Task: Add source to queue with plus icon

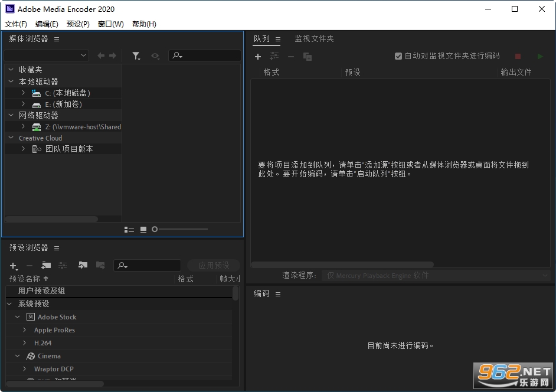Action: [x=258, y=57]
